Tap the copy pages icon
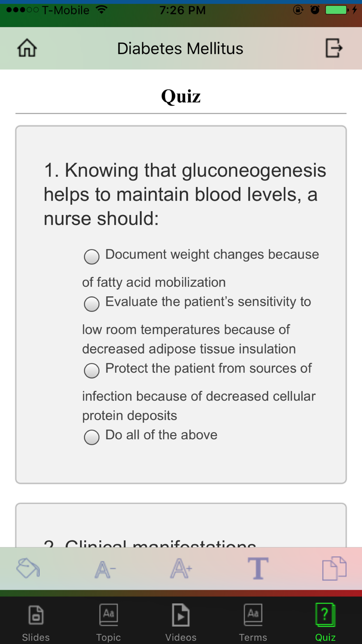Image resolution: width=362 pixels, height=644 pixels. pos(334,568)
